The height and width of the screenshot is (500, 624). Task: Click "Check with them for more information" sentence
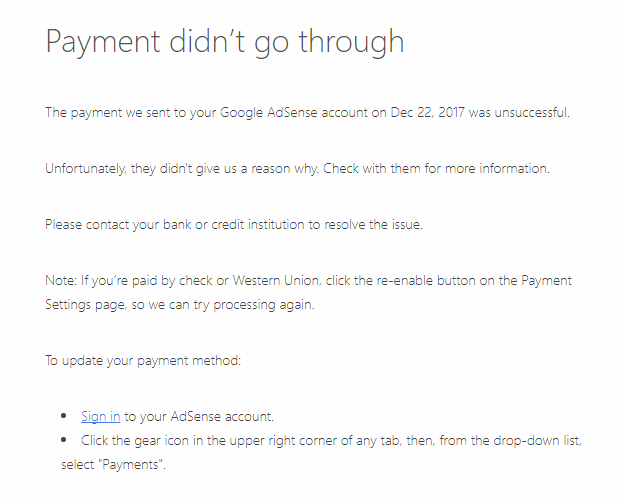coord(436,169)
